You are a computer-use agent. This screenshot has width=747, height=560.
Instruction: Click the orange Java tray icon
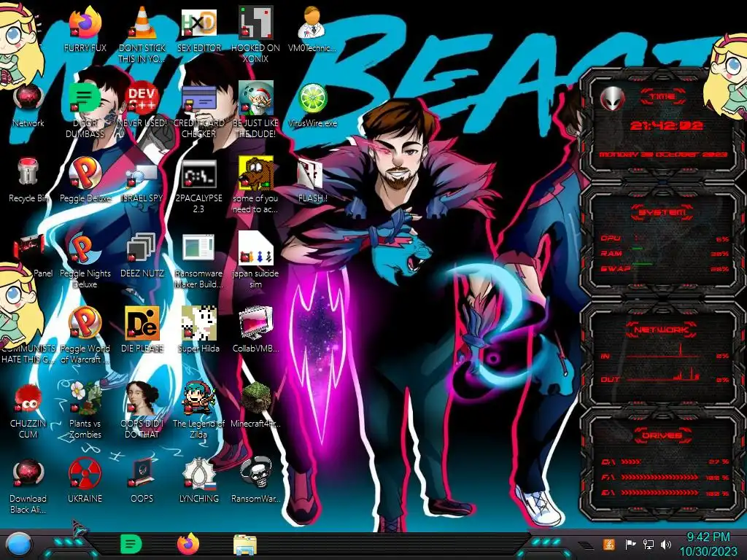(x=609, y=544)
